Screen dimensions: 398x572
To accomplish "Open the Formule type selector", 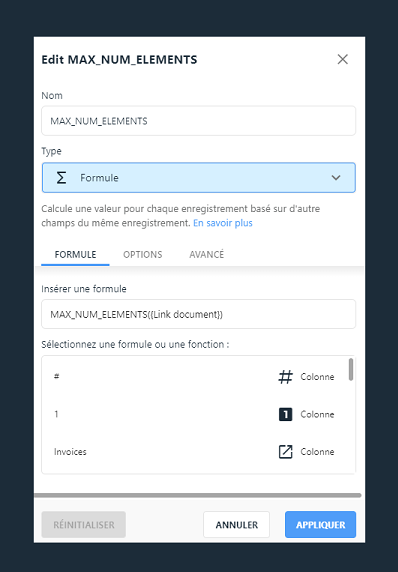I will (x=198, y=178).
